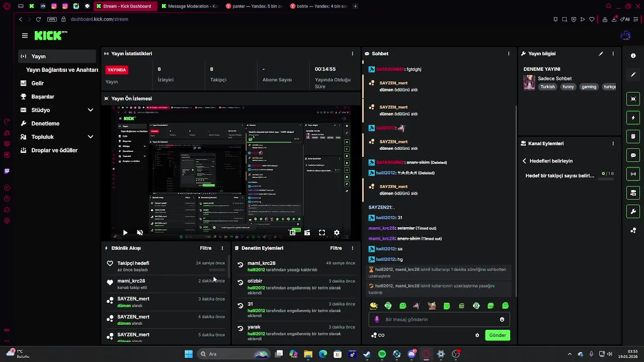The height and width of the screenshot is (362, 644).
Task: Select the gaming tag
Action: 589,87
